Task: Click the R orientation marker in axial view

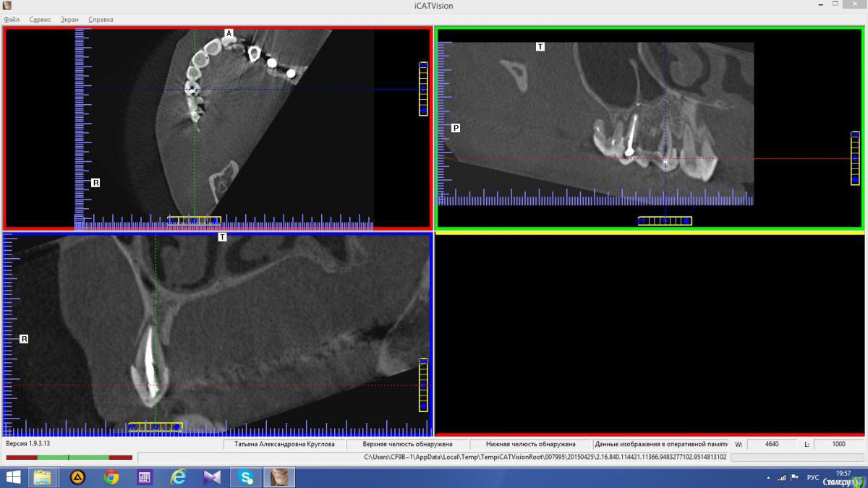Action: 95,183
